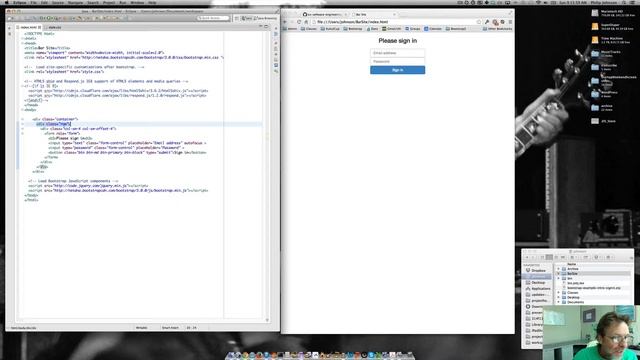Bookmark the page with the star icon
The image size is (640, 360).
point(479,22)
